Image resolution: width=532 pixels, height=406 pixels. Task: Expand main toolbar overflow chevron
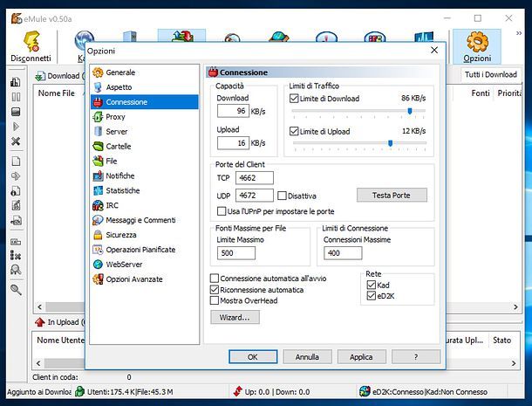click(519, 33)
